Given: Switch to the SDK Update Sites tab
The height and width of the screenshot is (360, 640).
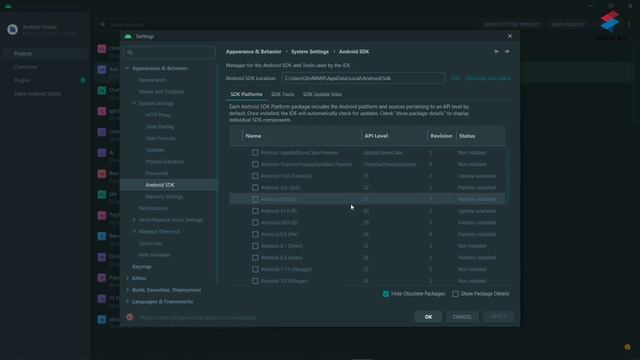Looking at the screenshot, I should click(x=322, y=94).
